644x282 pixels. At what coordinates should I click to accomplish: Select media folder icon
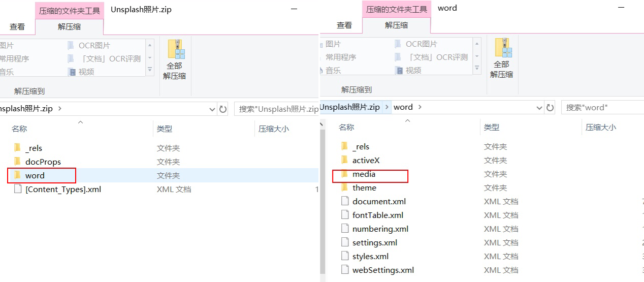tap(345, 174)
